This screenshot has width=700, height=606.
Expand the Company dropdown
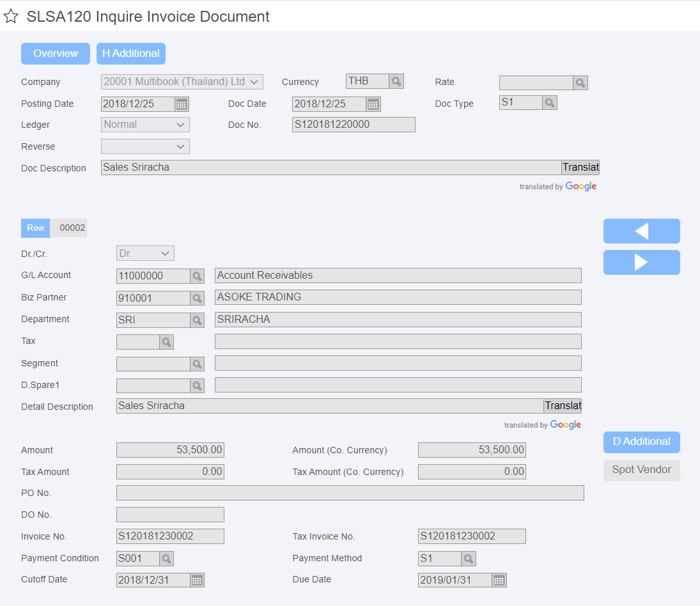point(182,82)
